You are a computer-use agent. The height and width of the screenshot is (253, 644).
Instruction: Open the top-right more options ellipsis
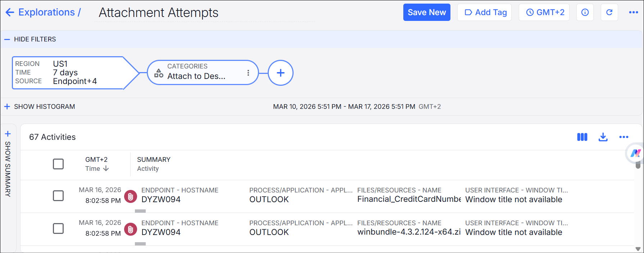tap(633, 12)
